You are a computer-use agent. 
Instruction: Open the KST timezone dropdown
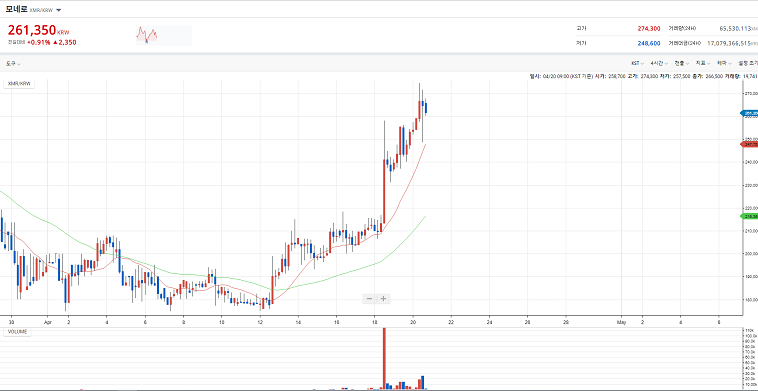pos(638,63)
